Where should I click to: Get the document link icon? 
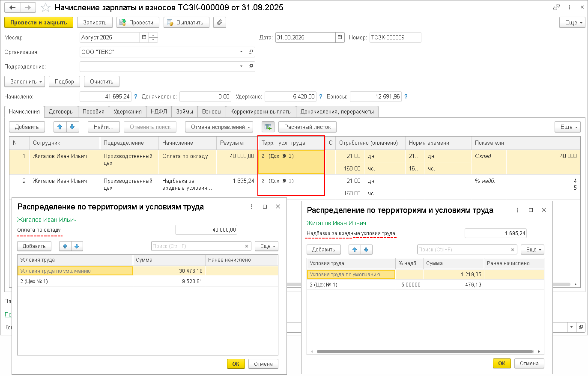pyautogui.click(x=556, y=7)
